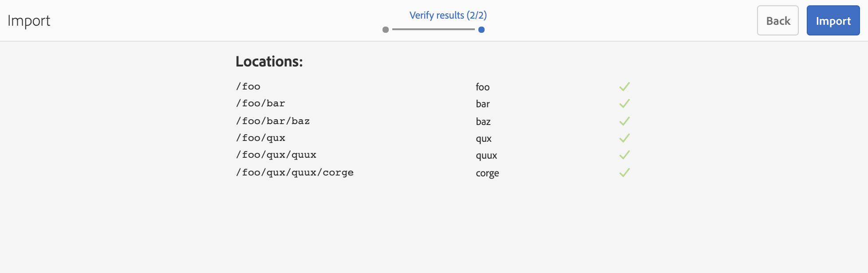Screen dimensions: 868x273
Task: Select the active second step dot
Action: 481,30
